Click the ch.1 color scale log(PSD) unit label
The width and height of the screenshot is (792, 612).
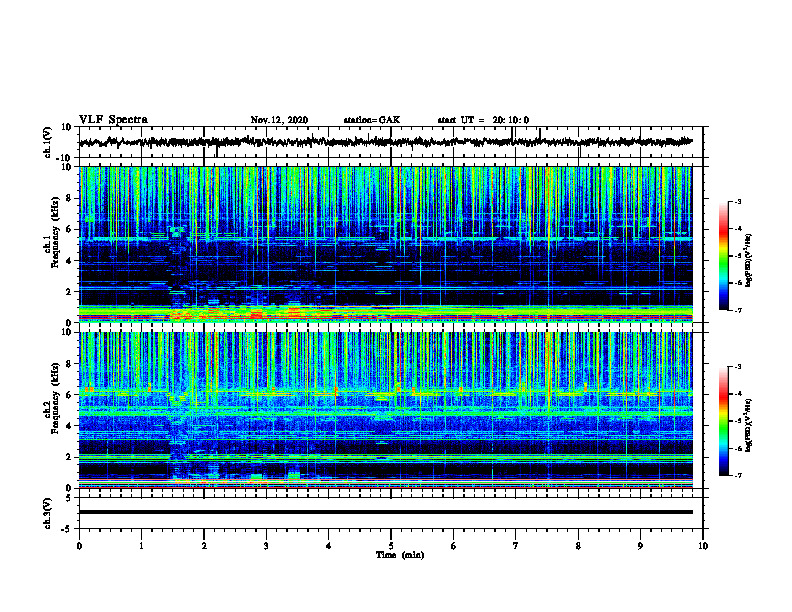click(749, 261)
